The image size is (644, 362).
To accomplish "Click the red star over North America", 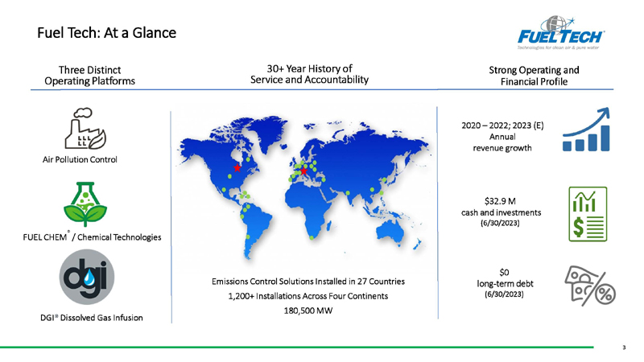I will 237,168.
